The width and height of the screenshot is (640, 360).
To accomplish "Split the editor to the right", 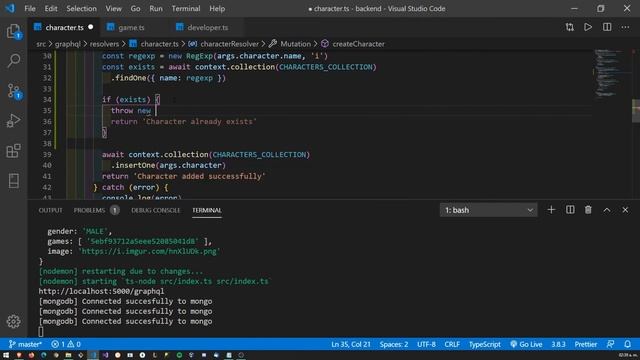I will point(607,27).
